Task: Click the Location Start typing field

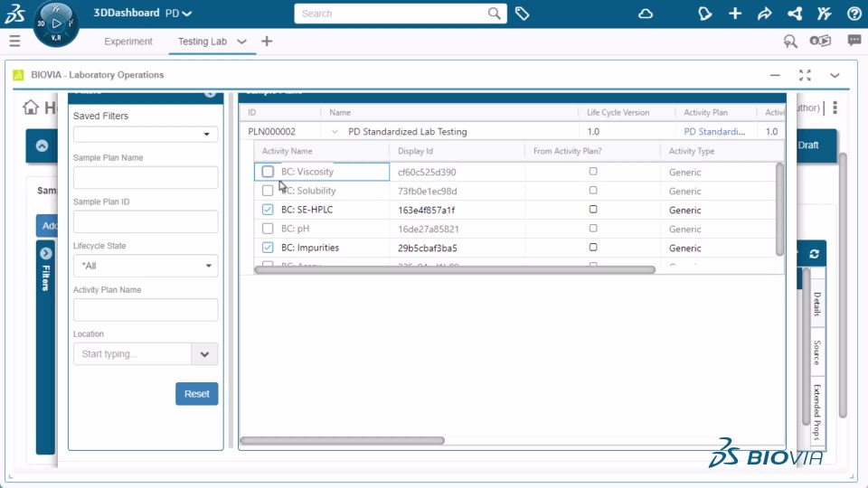Action: 132,354
